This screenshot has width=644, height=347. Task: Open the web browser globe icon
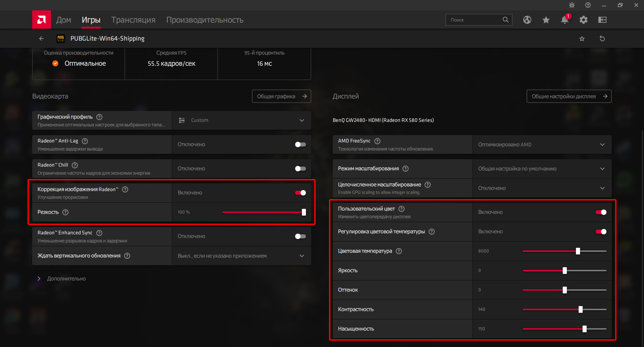[527, 20]
